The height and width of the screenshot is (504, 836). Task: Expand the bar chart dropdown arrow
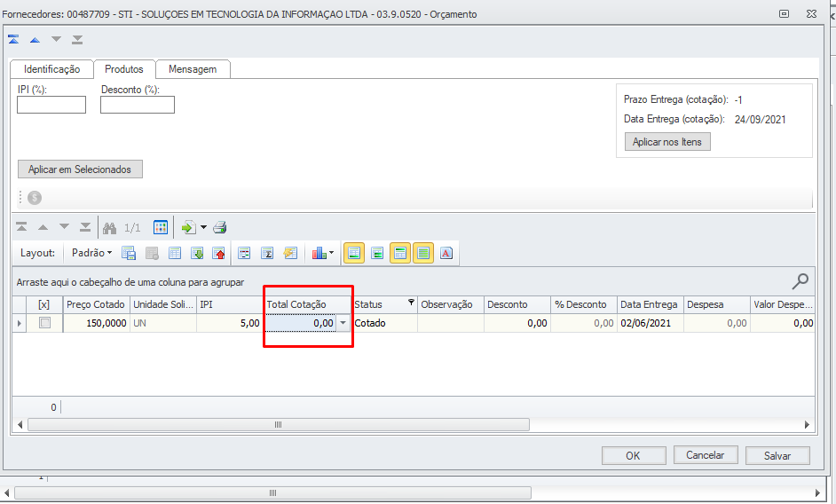[x=332, y=254]
